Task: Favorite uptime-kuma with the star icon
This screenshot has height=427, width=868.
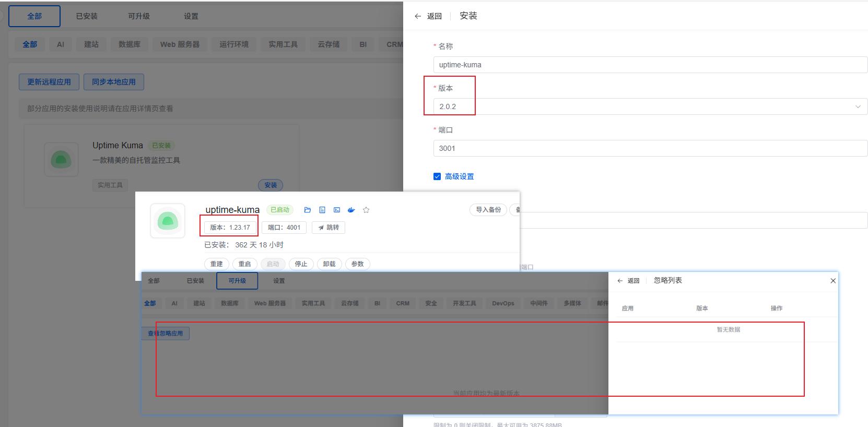Action: (x=366, y=210)
